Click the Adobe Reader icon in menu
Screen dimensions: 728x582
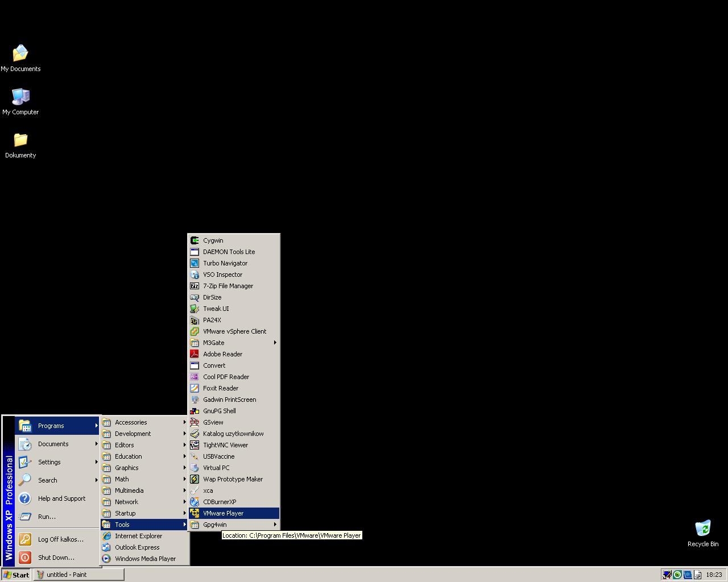195,354
